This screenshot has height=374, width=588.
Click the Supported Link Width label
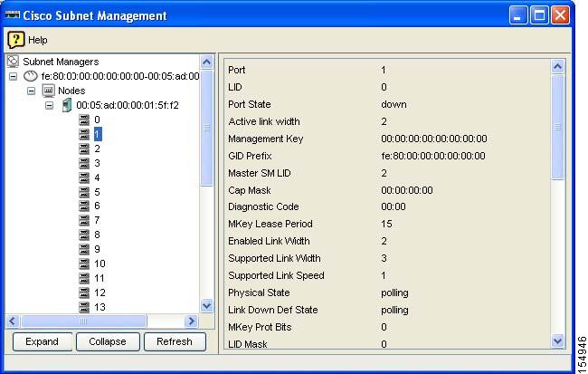tap(274, 258)
